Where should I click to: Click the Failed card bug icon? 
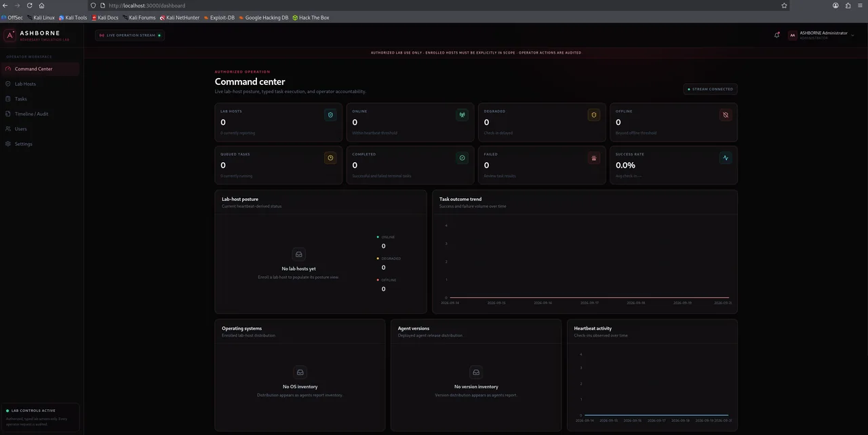pos(593,157)
